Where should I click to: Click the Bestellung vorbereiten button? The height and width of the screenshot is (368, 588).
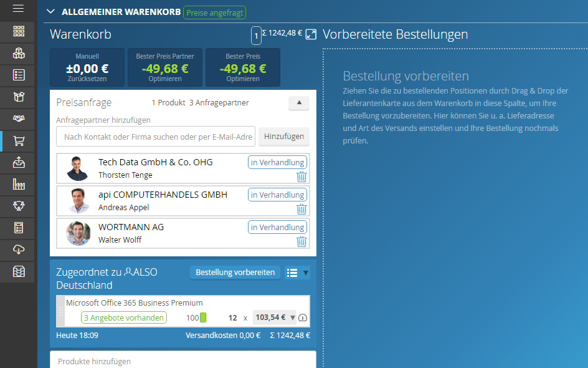235,273
